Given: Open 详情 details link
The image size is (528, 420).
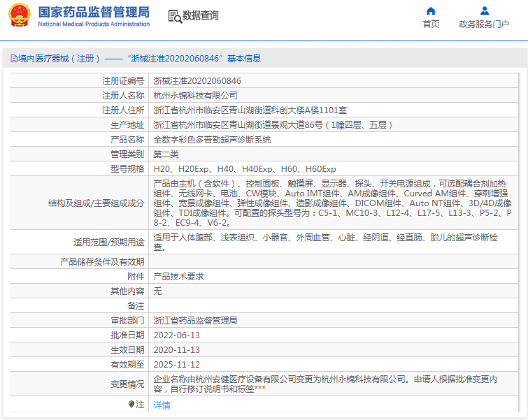Looking at the screenshot, I should point(162,405).
